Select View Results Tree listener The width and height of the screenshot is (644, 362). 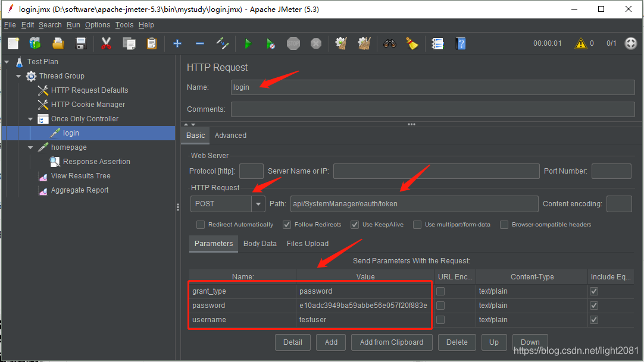tap(80, 176)
